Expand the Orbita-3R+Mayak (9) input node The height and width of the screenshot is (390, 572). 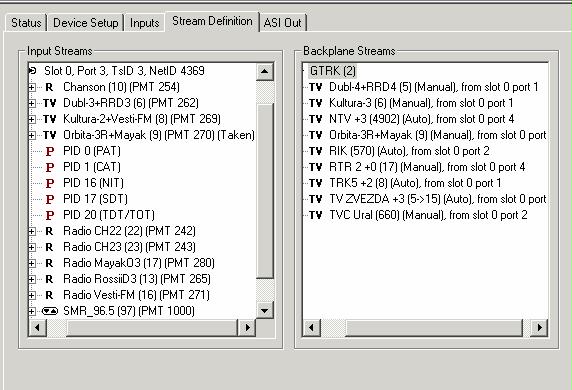[x=32, y=135]
